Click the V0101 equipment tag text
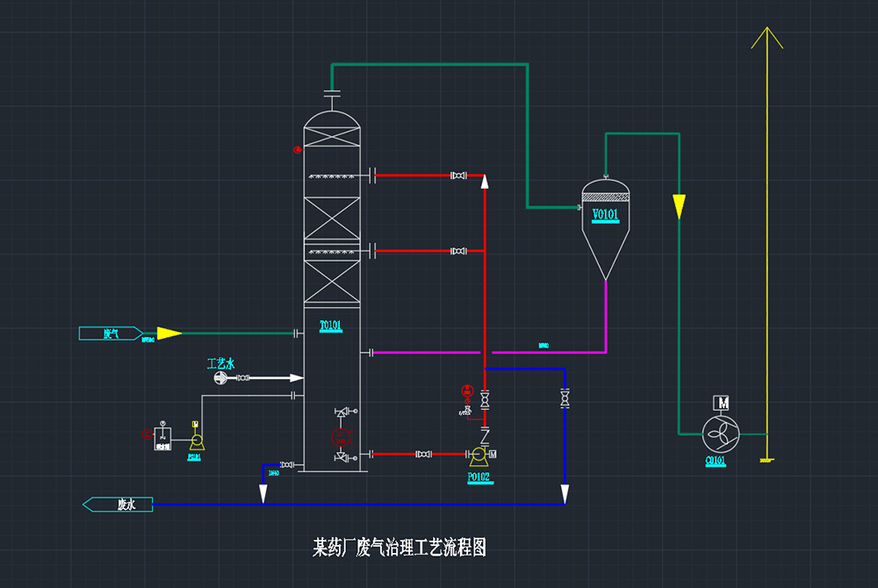This screenshot has width=878, height=588. point(604,212)
